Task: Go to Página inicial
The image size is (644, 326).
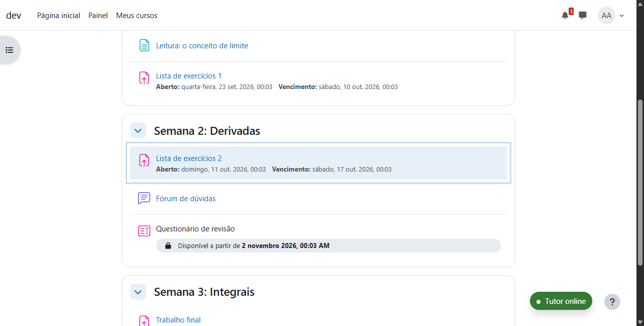Action: [59, 16]
